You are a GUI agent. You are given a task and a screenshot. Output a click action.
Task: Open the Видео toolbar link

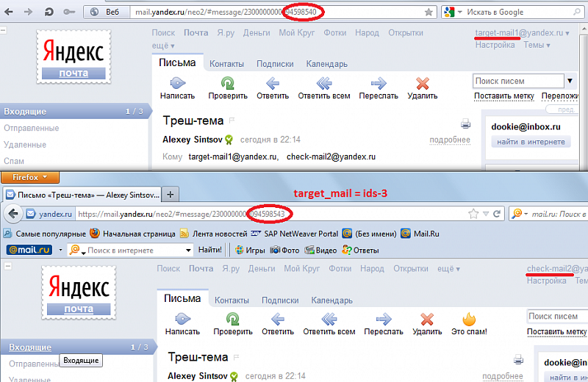(320, 250)
